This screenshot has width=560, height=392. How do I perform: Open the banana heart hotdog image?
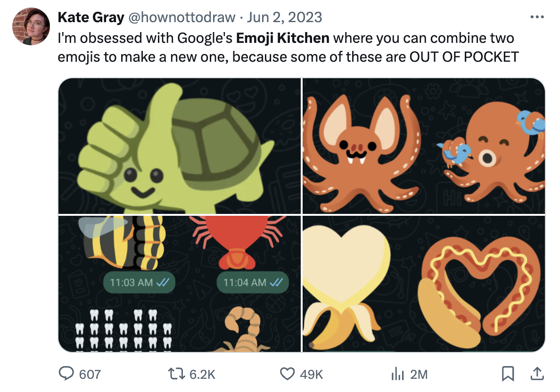[x=424, y=284]
